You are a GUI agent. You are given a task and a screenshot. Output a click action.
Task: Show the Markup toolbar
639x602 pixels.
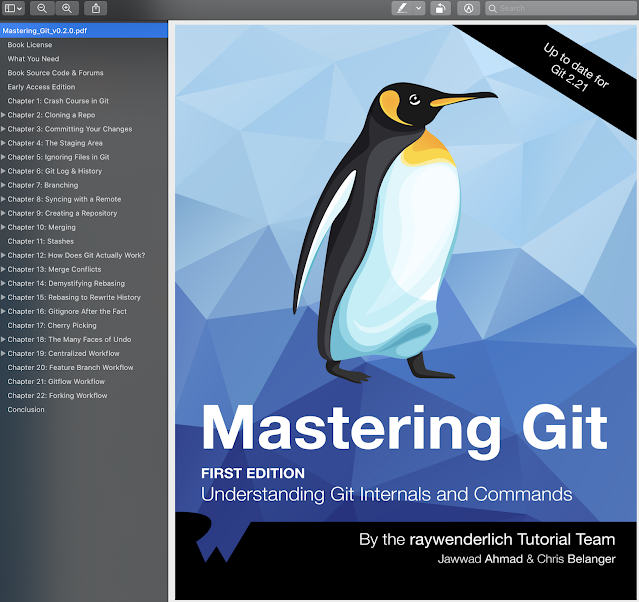pyautogui.click(x=468, y=8)
